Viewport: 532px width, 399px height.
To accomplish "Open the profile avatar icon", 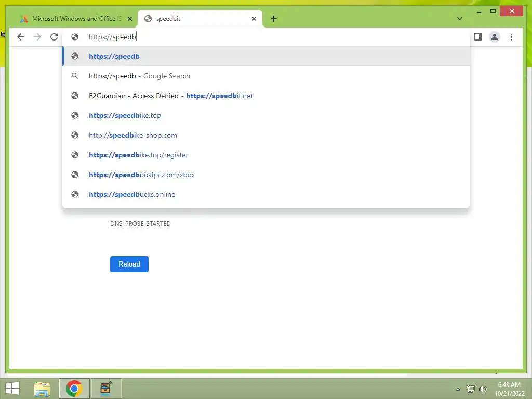I will (x=495, y=37).
